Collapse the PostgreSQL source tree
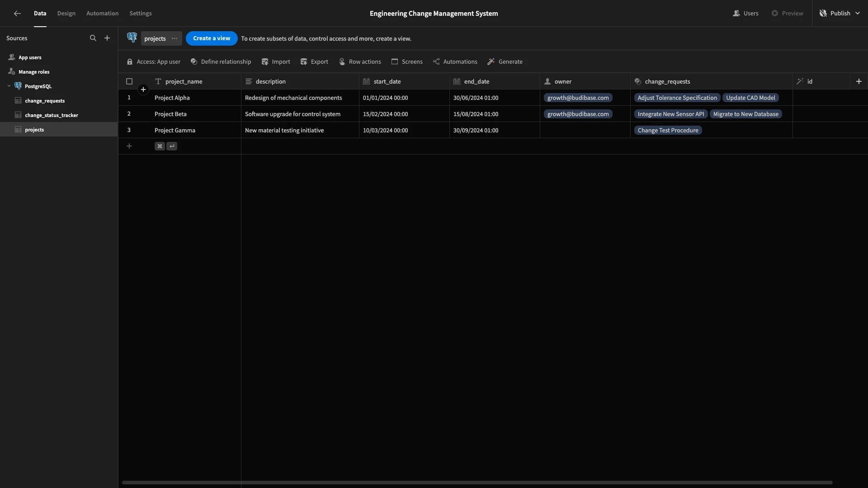This screenshot has height=488, width=868. point(9,86)
